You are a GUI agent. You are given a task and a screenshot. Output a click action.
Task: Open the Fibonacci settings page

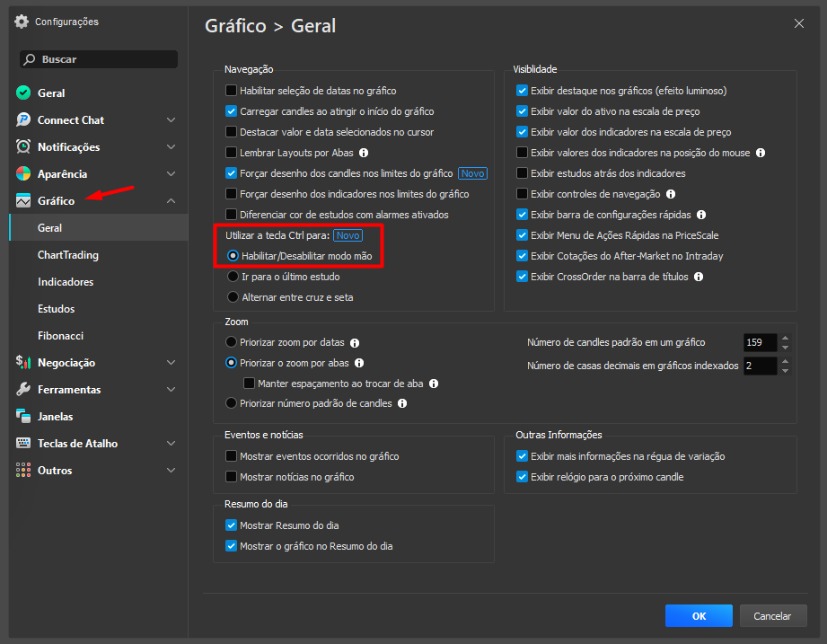(x=61, y=335)
